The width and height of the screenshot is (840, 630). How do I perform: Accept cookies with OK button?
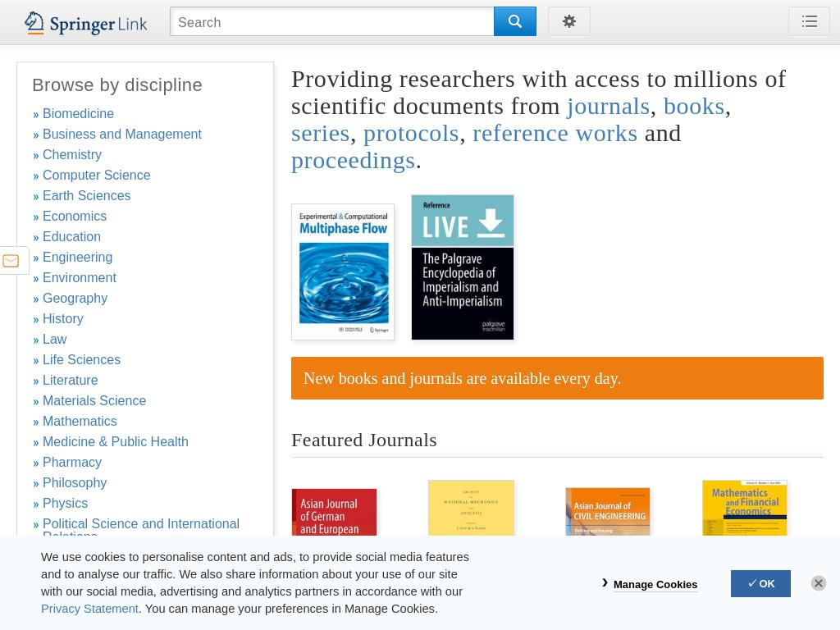click(x=760, y=583)
